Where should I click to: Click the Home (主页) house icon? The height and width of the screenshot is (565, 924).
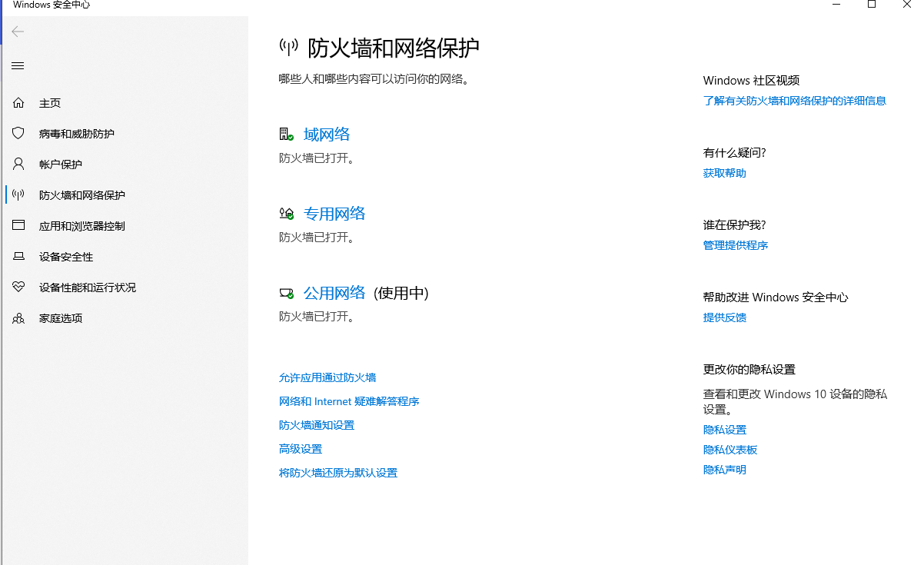tap(18, 103)
